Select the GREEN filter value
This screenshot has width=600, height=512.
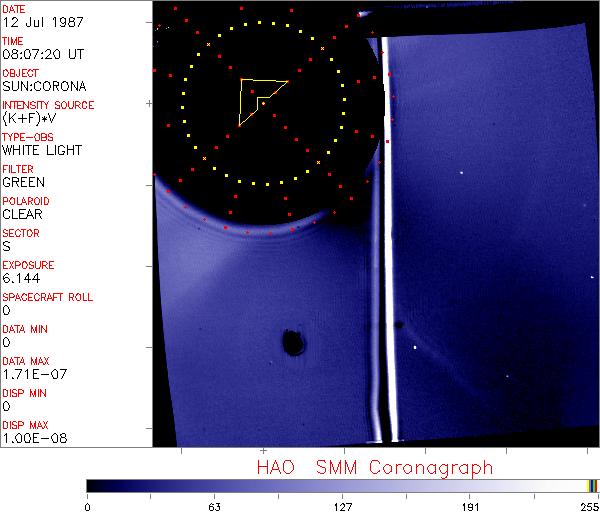pyautogui.click(x=23, y=182)
